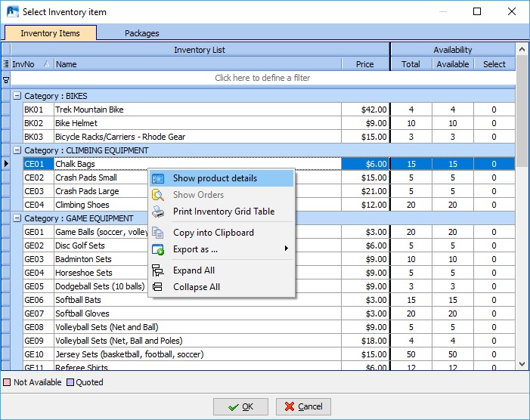Click the 'Click here to define a filter' row
Screen dimensions: 530x420
click(262, 78)
